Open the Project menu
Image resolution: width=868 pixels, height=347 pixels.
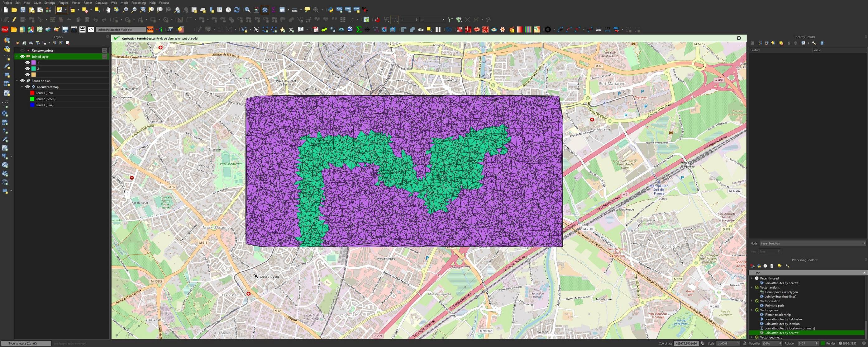pyautogui.click(x=7, y=3)
